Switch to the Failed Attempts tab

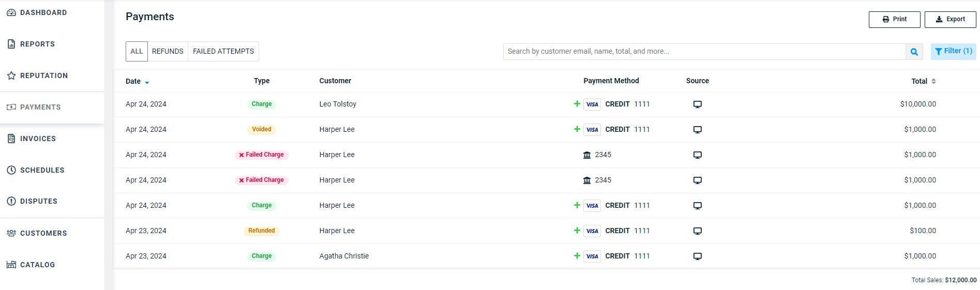(223, 52)
